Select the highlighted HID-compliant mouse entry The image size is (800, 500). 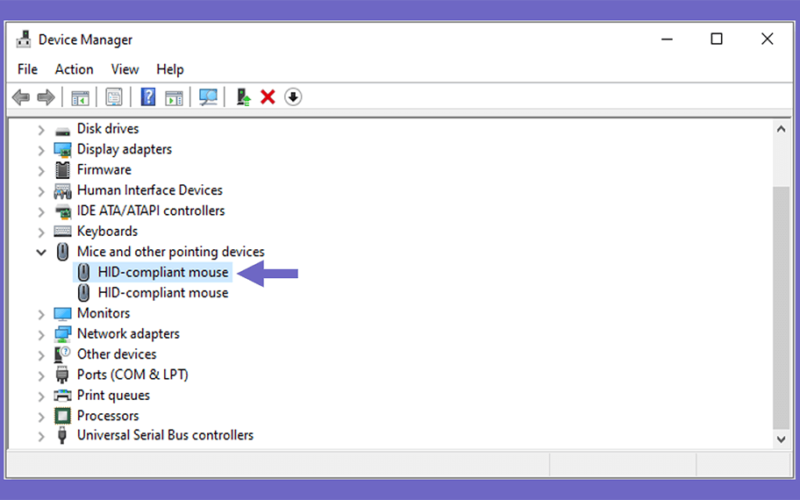(x=153, y=272)
